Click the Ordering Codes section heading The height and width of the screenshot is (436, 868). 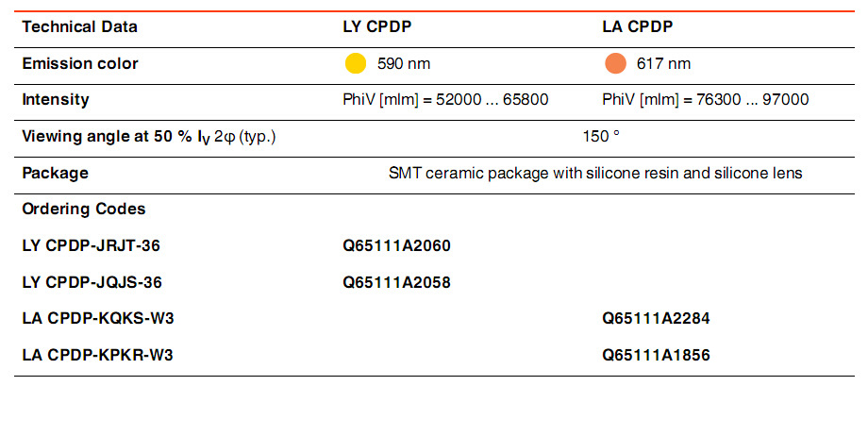tap(84, 209)
